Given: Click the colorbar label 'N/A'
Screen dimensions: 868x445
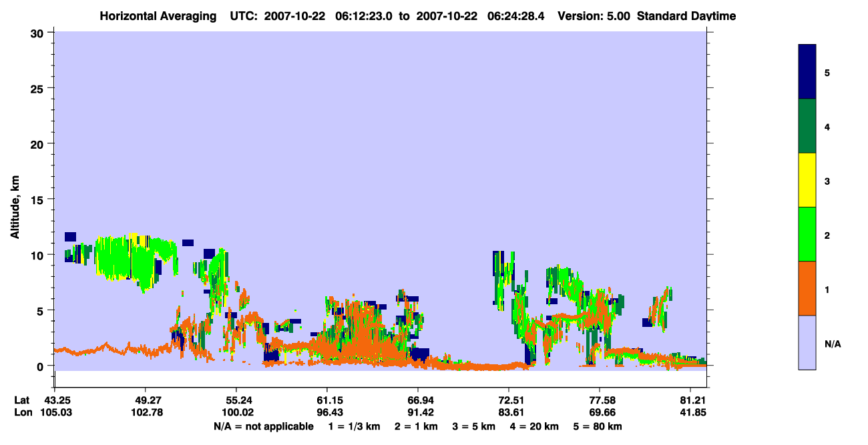Looking at the screenshot, I should (833, 344).
